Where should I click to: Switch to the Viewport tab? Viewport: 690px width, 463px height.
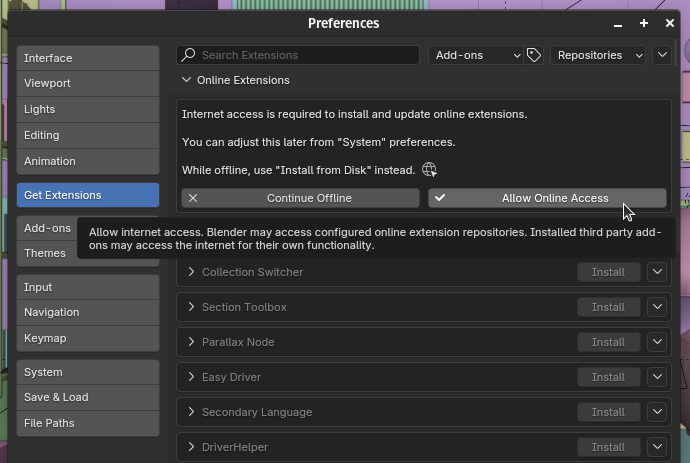(88, 83)
